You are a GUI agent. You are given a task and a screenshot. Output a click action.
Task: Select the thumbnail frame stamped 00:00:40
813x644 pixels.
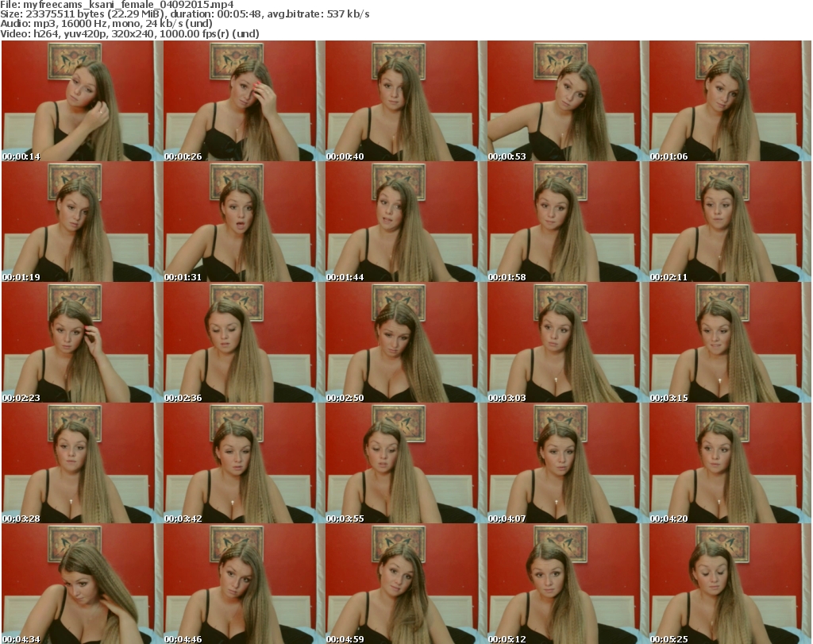(x=406, y=101)
